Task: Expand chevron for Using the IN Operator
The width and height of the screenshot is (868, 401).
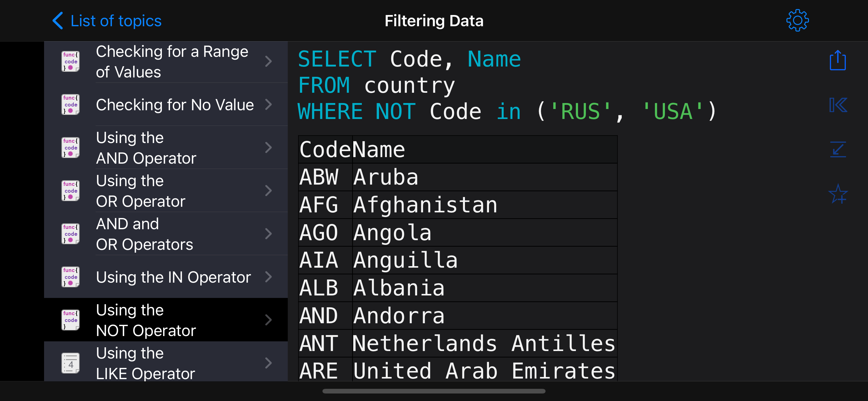Action: (x=268, y=277)
